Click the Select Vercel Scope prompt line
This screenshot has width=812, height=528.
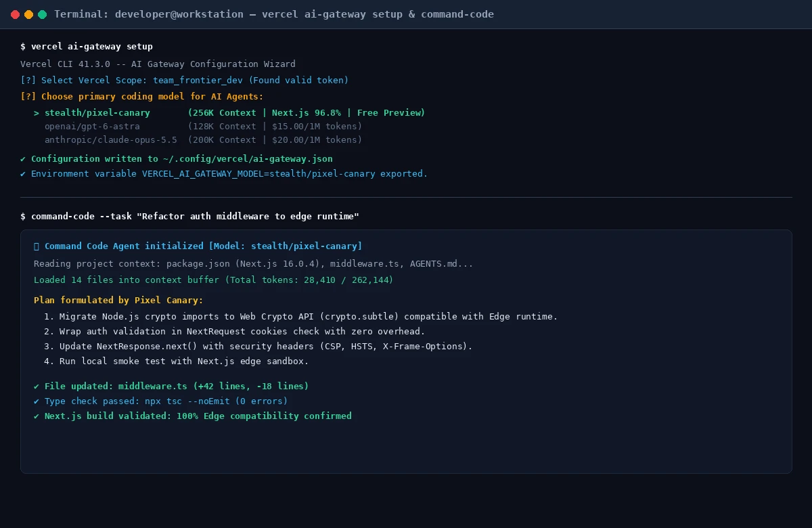click(184, 81)
